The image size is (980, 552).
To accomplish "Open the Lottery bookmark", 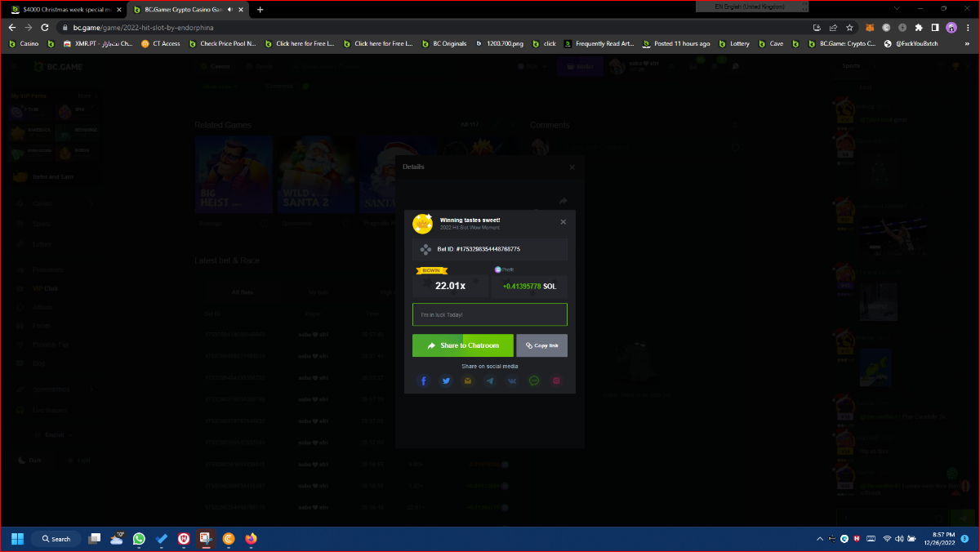I will click(734, 43).
